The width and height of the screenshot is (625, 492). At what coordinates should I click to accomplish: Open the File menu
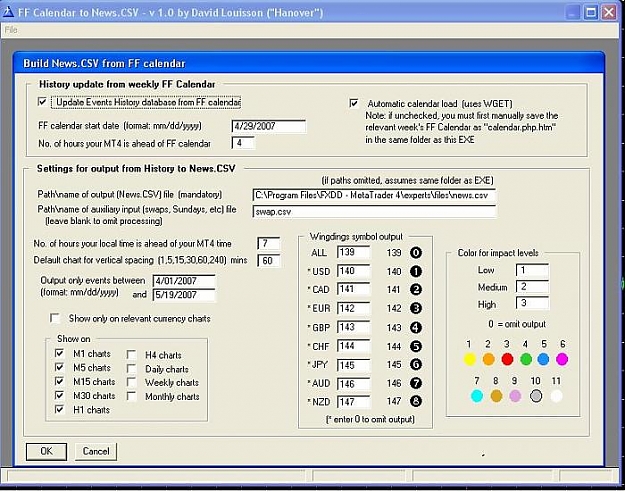(11, 30)
